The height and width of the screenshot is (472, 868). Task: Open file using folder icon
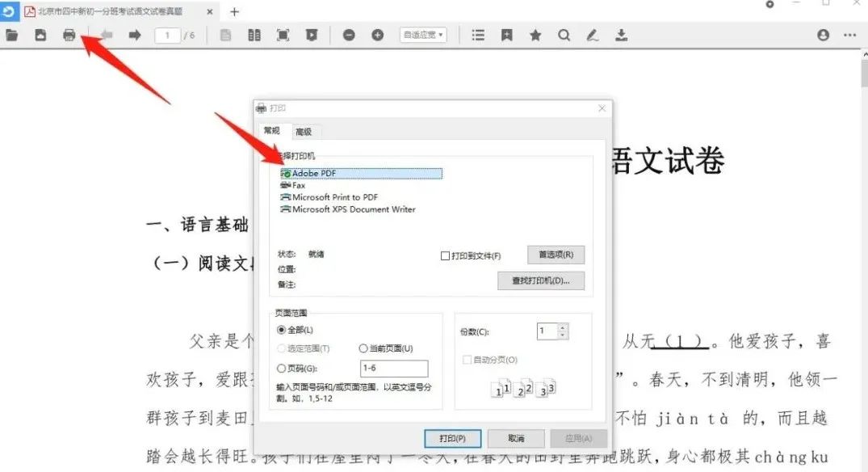[x=11, y=36]
